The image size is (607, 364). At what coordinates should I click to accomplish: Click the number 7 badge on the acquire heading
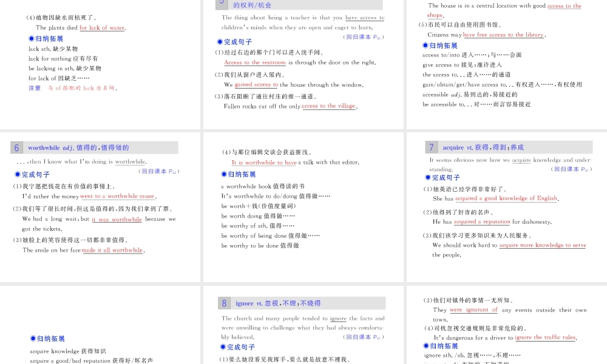click(x=431, y=147)
